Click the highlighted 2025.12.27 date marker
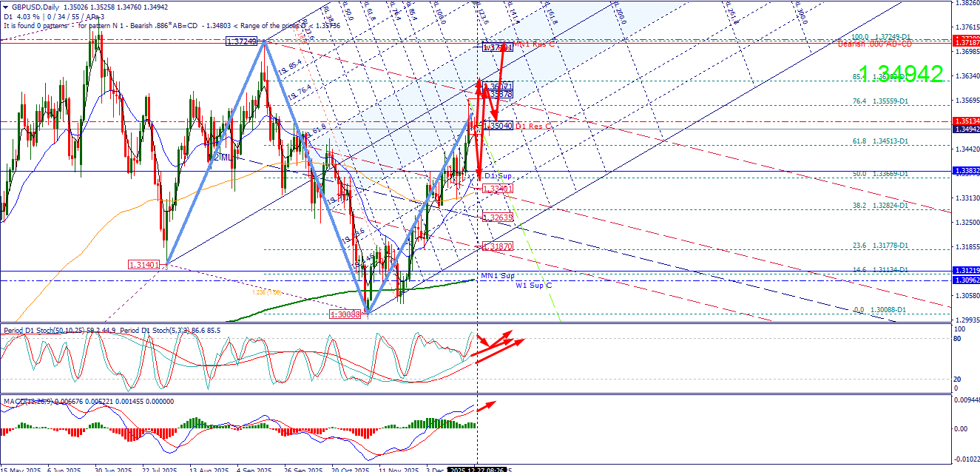The width and height of the screenshot is (980, 472). coord(476,468)
